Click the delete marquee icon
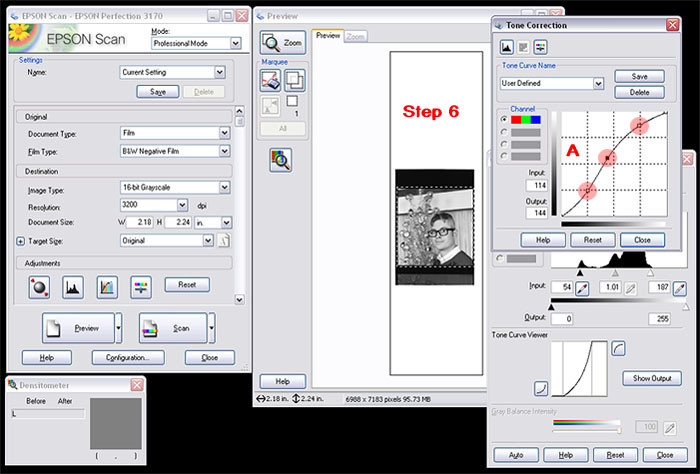The height and width of the screenshot is (474, 700). (271, 81)
